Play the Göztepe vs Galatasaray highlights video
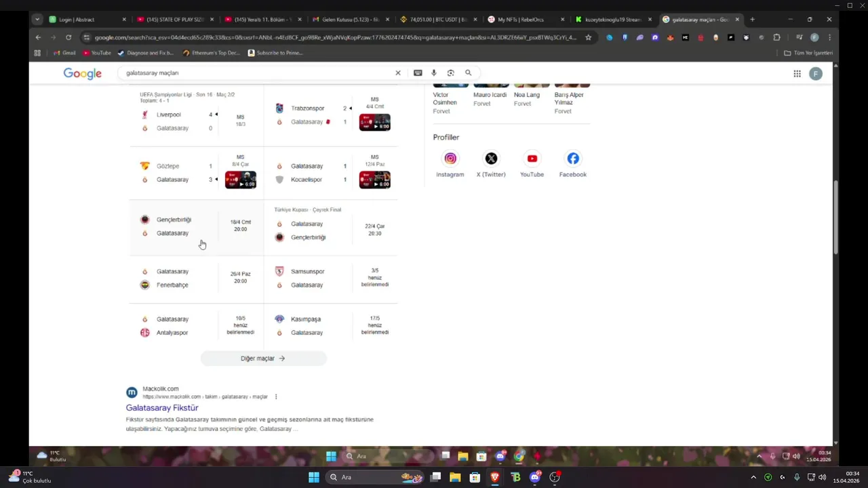This screenshot has width=868, height=488. pos(241,180)
